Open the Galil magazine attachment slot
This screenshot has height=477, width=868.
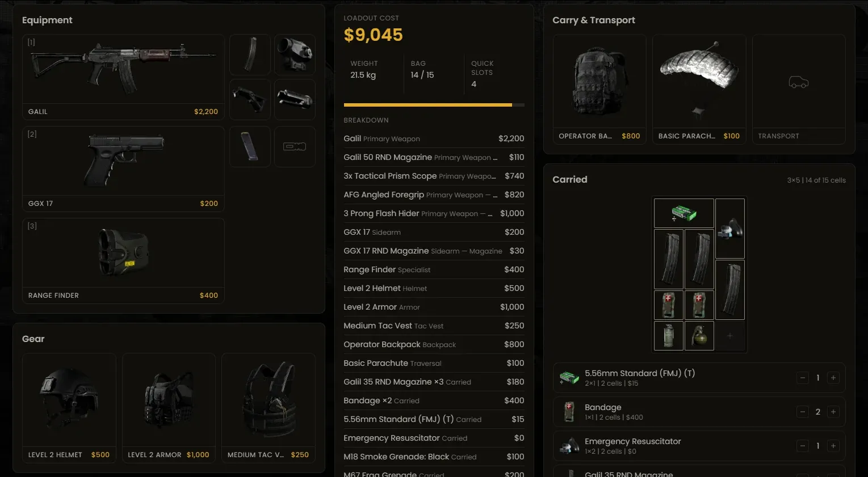pos(250,54)
